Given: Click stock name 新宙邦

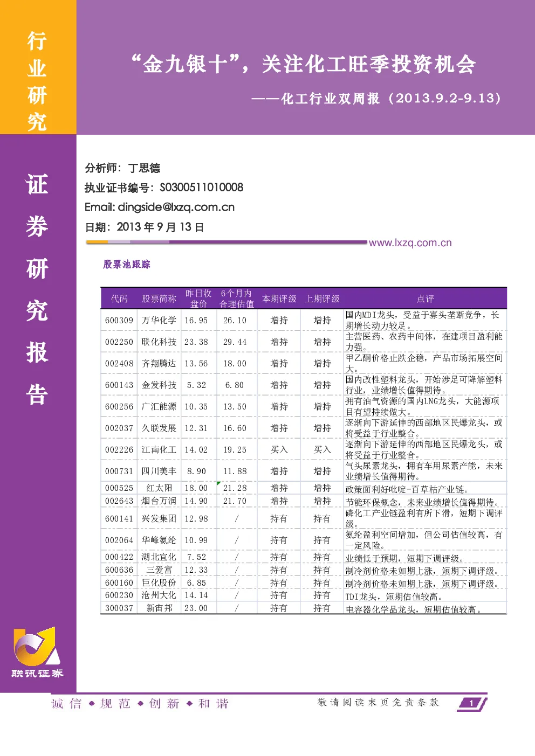Looking at the screenshot, I should (x=159, y=608).
